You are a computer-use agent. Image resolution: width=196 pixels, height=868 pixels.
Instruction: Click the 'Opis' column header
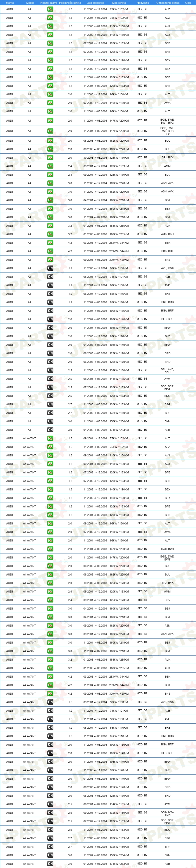188,3
